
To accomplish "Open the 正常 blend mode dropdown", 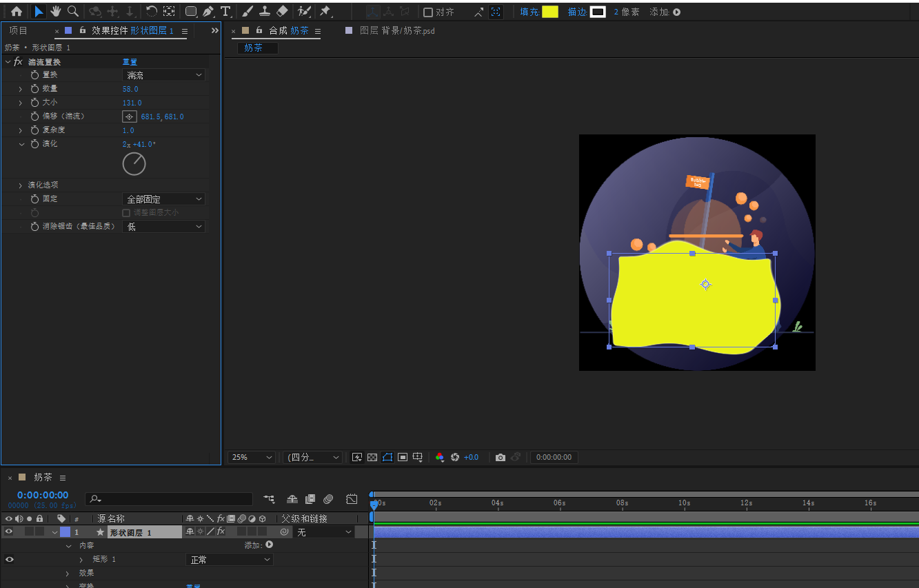I will point(230,560).
